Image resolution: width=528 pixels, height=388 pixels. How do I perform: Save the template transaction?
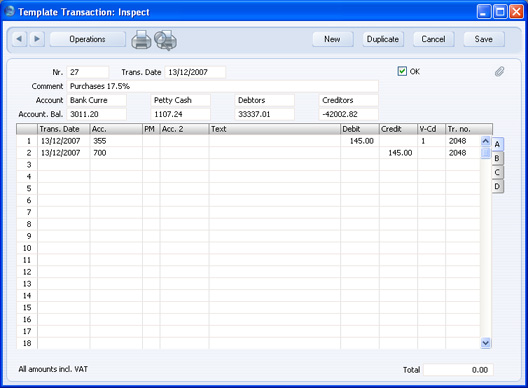click(484, 39)
